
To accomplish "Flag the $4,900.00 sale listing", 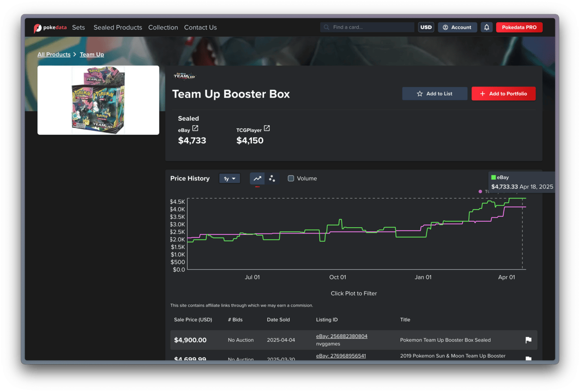I will tap(528, 340).
